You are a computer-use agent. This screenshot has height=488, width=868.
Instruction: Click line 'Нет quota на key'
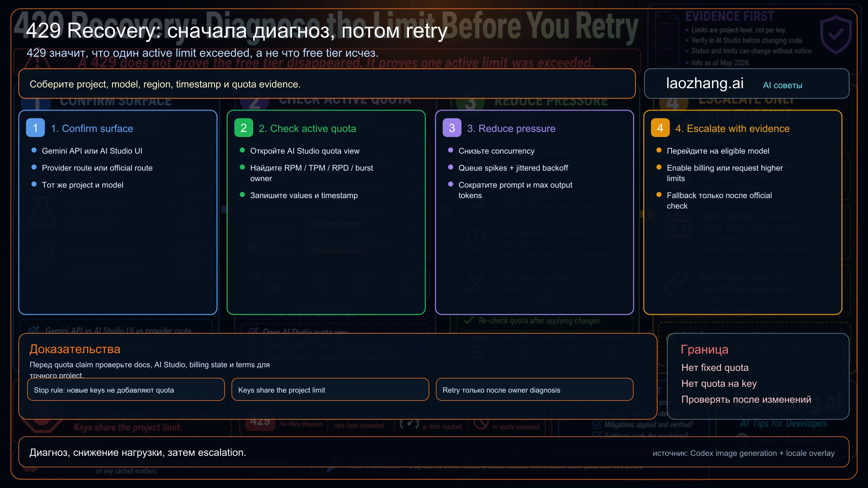(719, 384)
